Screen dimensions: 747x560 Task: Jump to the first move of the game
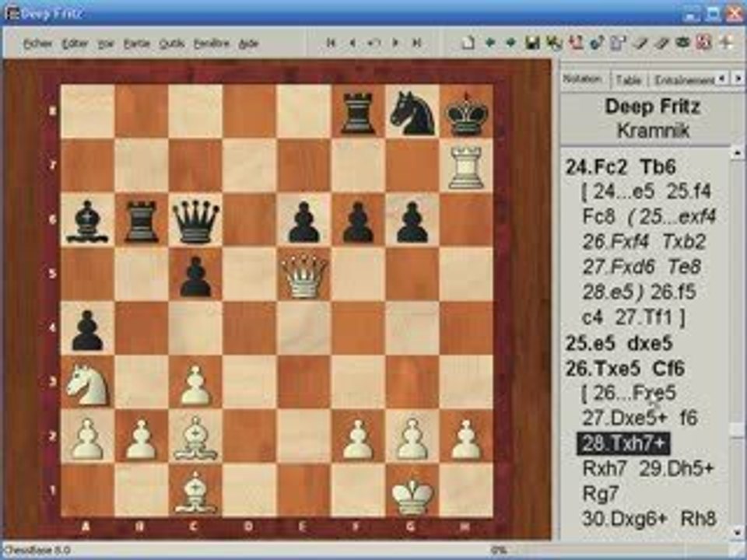tap(330, 43)
